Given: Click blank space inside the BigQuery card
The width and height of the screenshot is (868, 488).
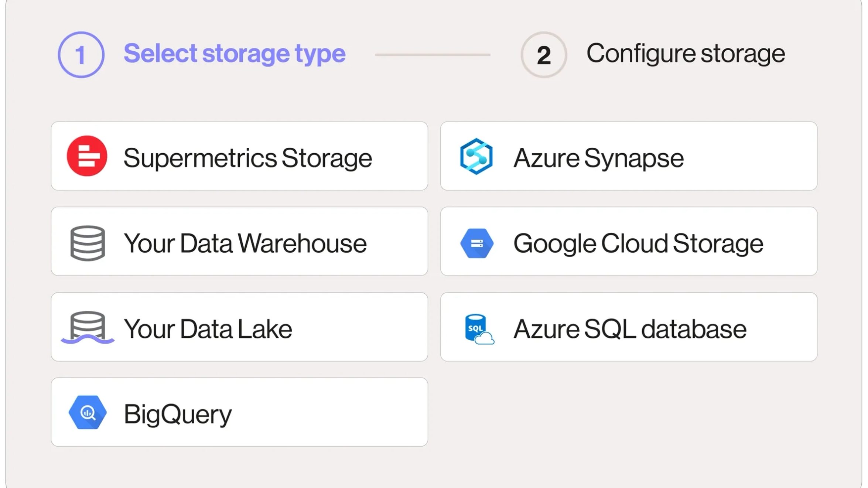Looking at the screenshot, I should coord(332,412).
